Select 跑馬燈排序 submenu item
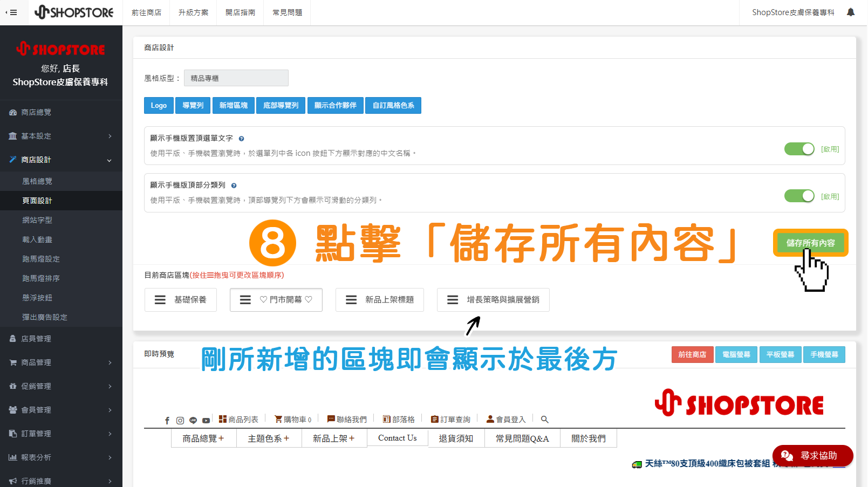The height and width of the screenshot is (487, 868). pos(61,278)
